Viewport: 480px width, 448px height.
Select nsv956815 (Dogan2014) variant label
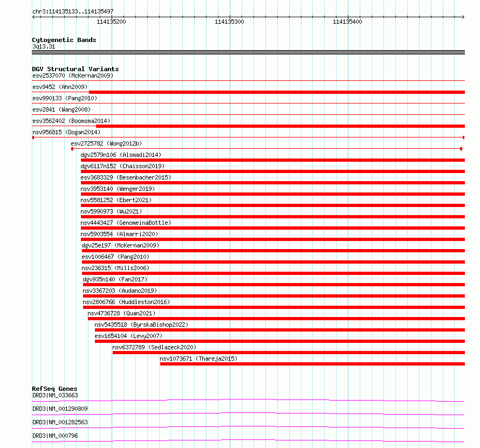(66, 132)
